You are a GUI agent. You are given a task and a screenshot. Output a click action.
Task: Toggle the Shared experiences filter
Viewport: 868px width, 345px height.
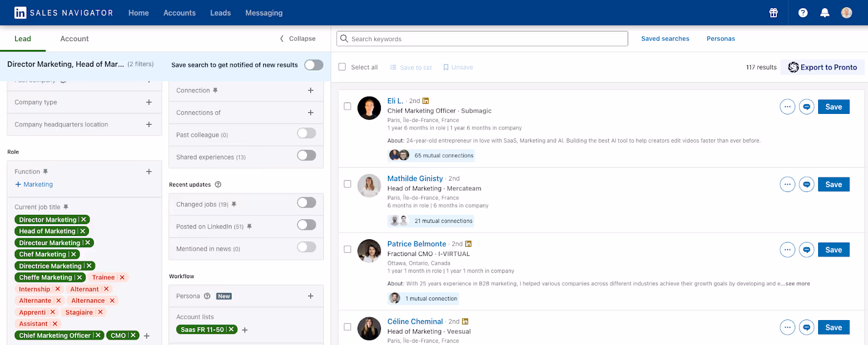[x=307, y=155]
